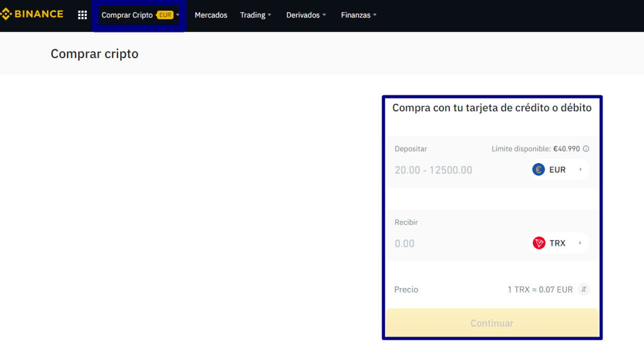Click the Límite disponible €40.990 text
Screen dimensions: 644x351
(x=536, y=149)
